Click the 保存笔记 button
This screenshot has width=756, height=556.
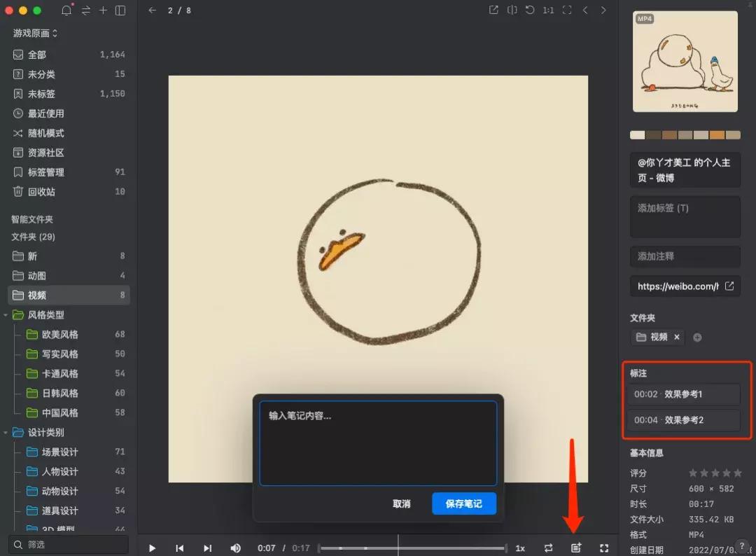coord(464,503)
